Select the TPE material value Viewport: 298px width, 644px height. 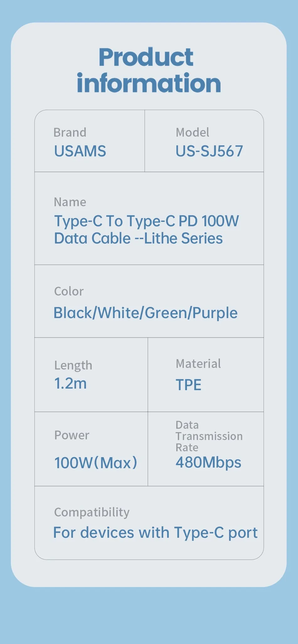pyautogui.click(x=189, y=385)
